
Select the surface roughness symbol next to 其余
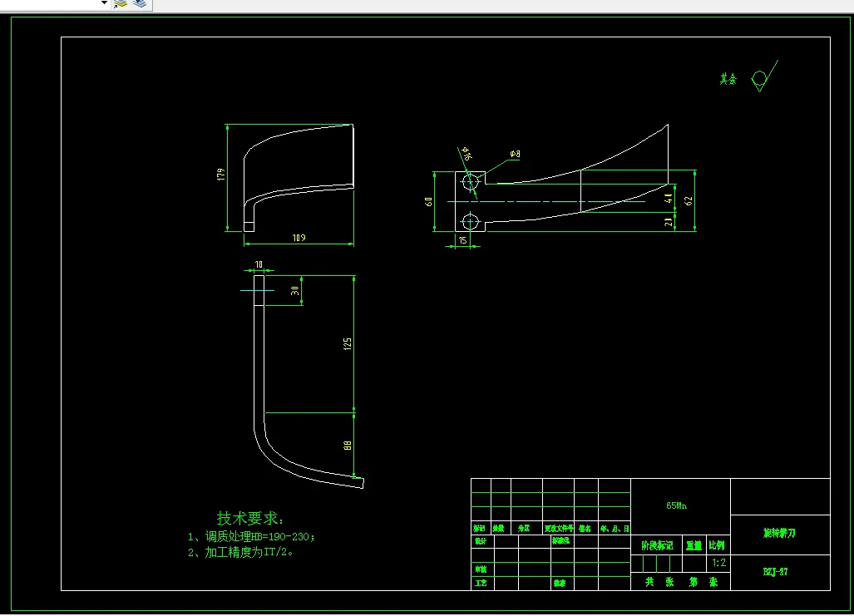764,76
